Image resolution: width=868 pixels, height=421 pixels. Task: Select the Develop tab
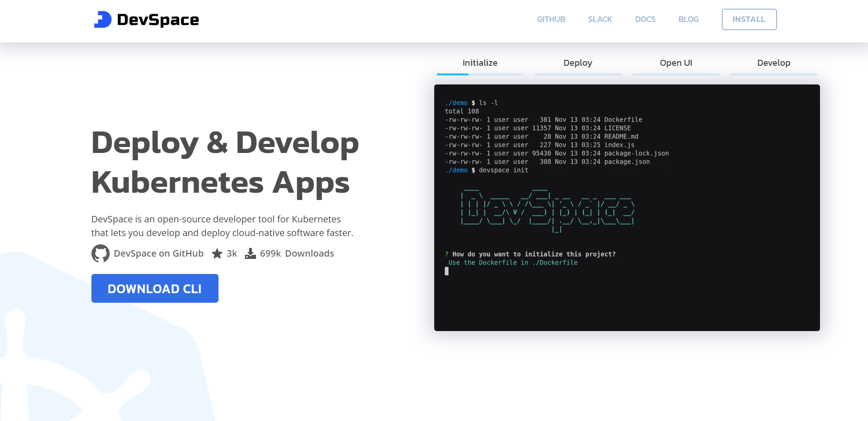tap(773, 63)
